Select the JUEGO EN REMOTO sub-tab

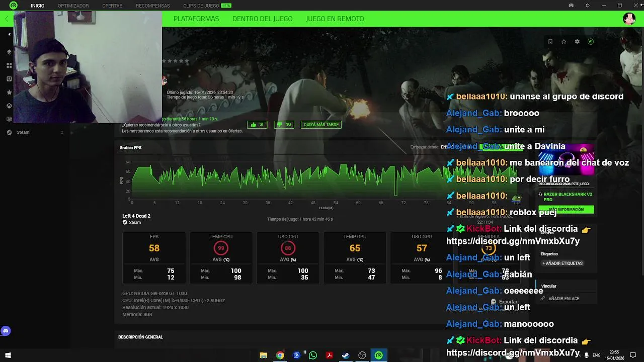(x=335, y=19)
